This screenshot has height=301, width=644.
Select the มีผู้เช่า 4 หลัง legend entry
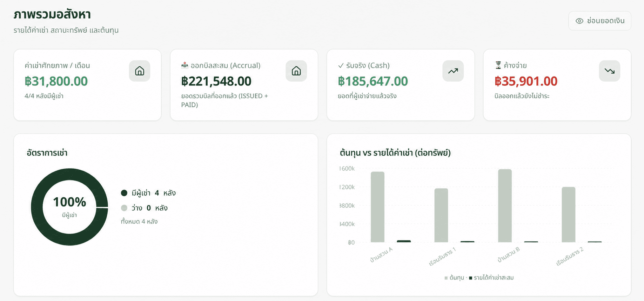pos(148,193)
